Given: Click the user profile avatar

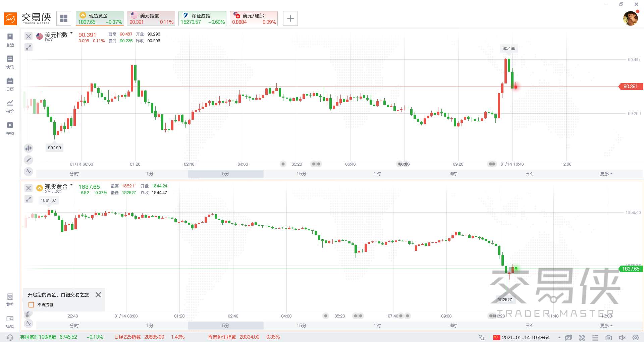Looking at the screenshot, I should (630, 18).
